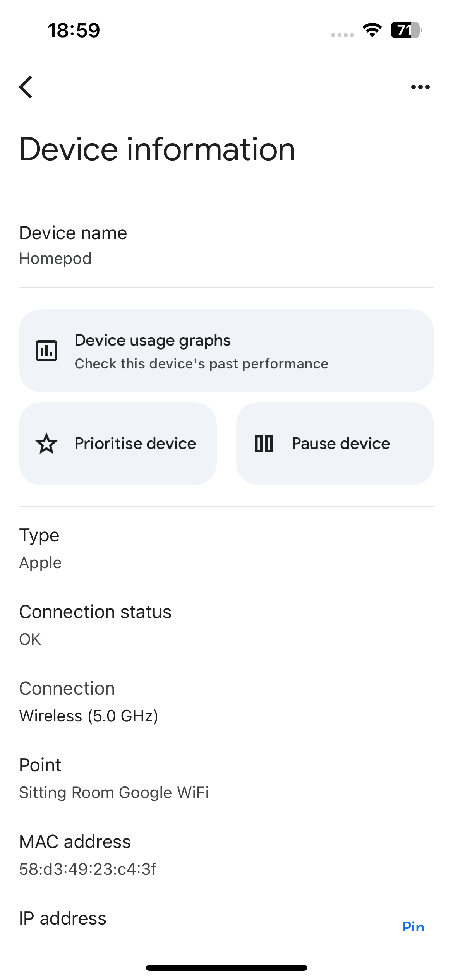Tap the clock in the status bar
453x980 pixels.
[74, 30]
